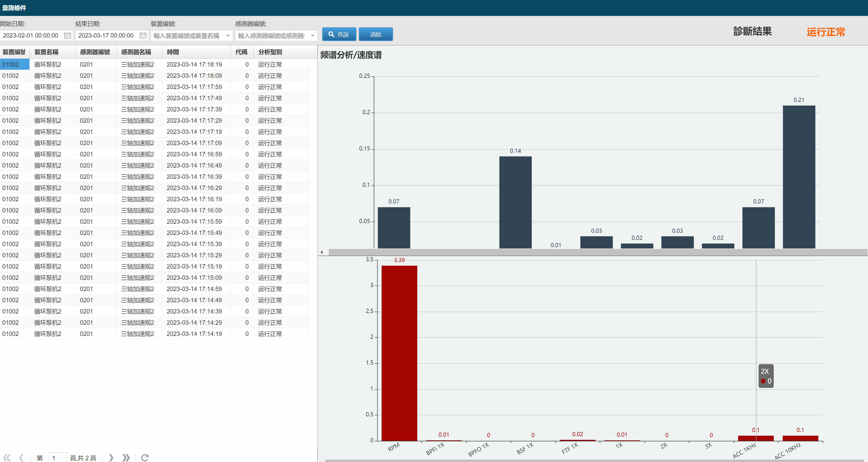Image resolution: width=868 pixels, height=462 pixels.
Task: Click the 清除 clear button
Action: click(376, 34)
